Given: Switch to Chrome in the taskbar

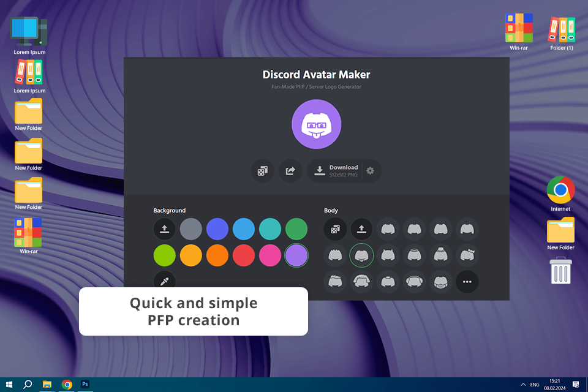Looking at the screenshot, I should point(67,385).
